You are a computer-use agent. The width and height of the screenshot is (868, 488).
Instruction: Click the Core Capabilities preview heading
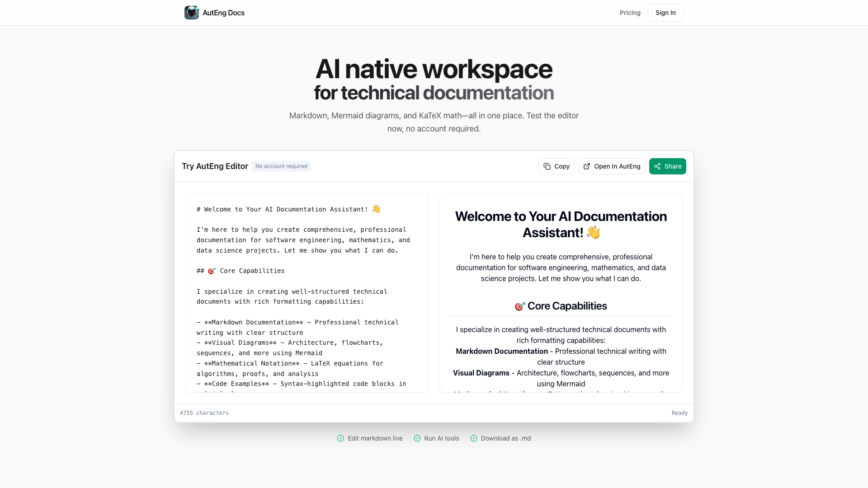tap(567, 306)
